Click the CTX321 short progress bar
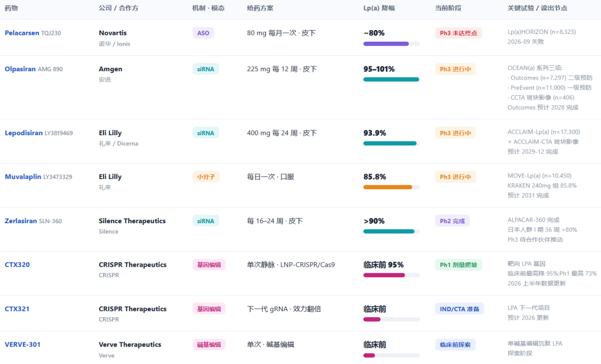601x364 pixels. [391, 319]
